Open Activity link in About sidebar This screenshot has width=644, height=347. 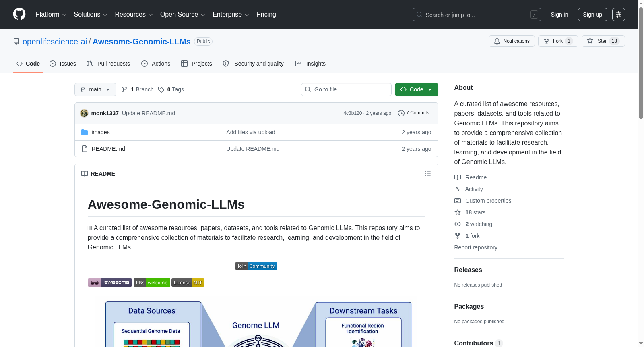(x=469, y=189)
